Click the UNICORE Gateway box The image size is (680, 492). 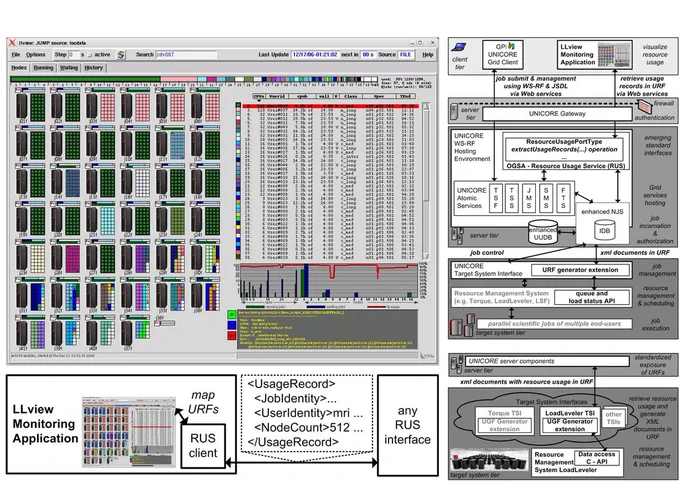(x=557, y=114)
